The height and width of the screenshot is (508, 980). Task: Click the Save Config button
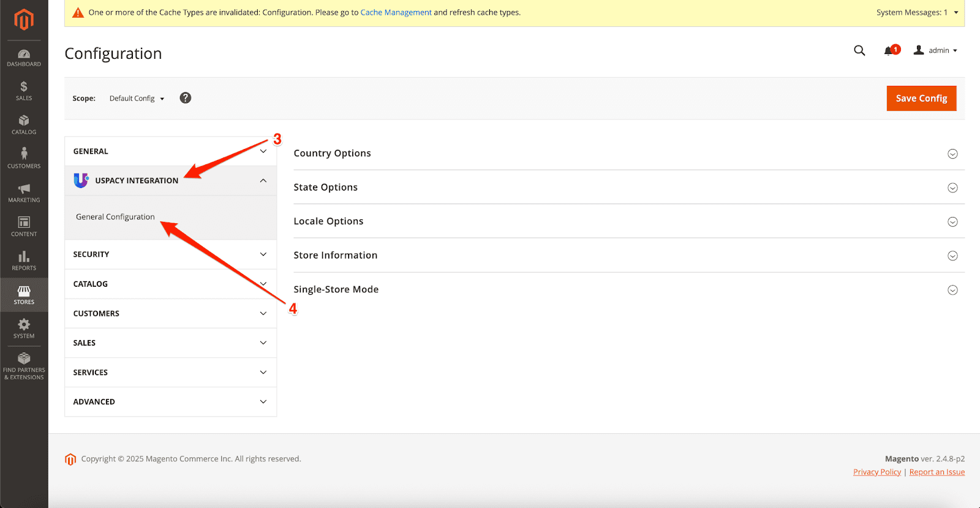[x=921, y=99]
